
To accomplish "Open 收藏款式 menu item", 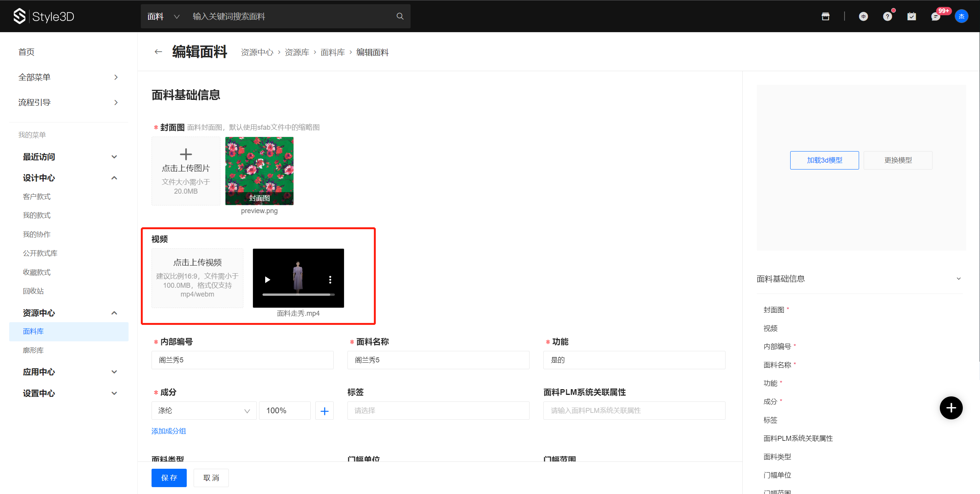I will 37,272.
